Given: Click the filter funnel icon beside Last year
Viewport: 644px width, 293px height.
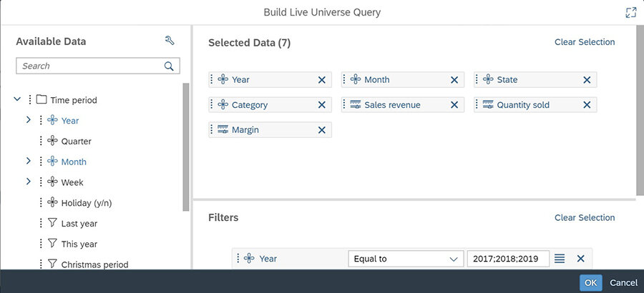Looking at the screenshot, I should pos(52,223).
